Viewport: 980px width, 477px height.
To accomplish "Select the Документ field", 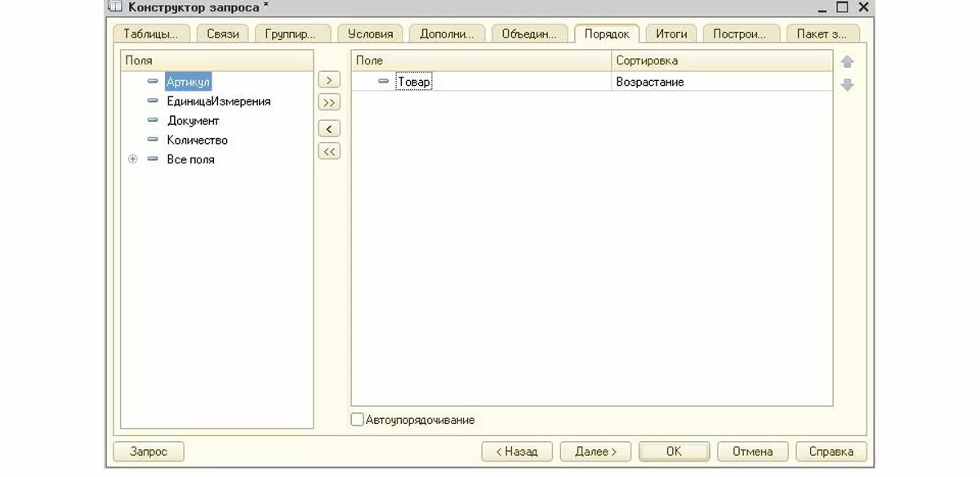I will 193,121.
